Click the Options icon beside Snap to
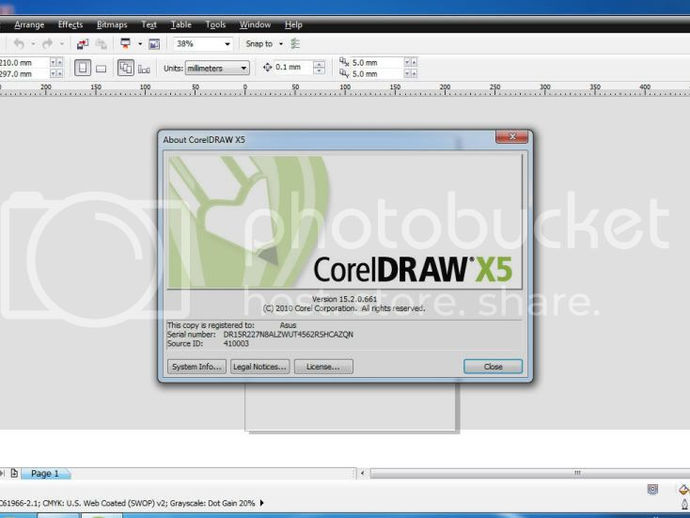 point(295,44)
